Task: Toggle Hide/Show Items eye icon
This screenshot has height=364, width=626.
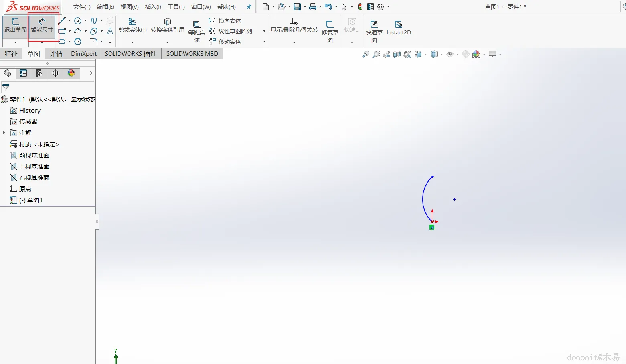Action: (450, 54)
